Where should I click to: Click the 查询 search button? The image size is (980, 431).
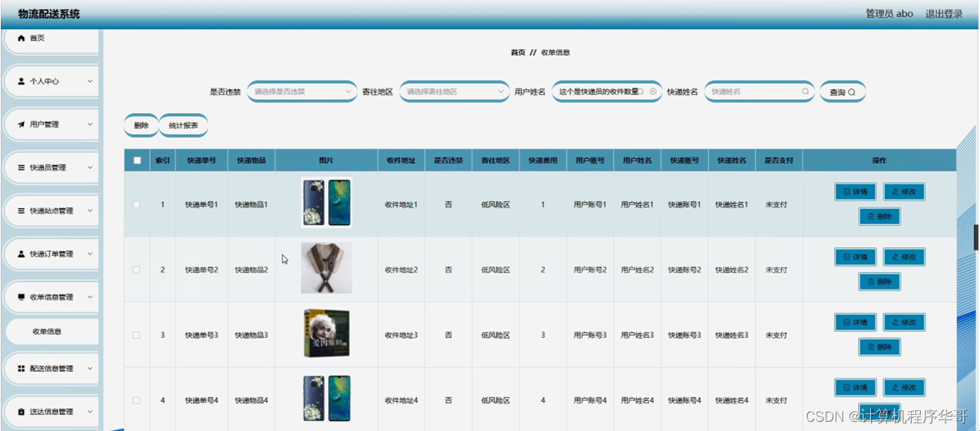tap(843, 92)
